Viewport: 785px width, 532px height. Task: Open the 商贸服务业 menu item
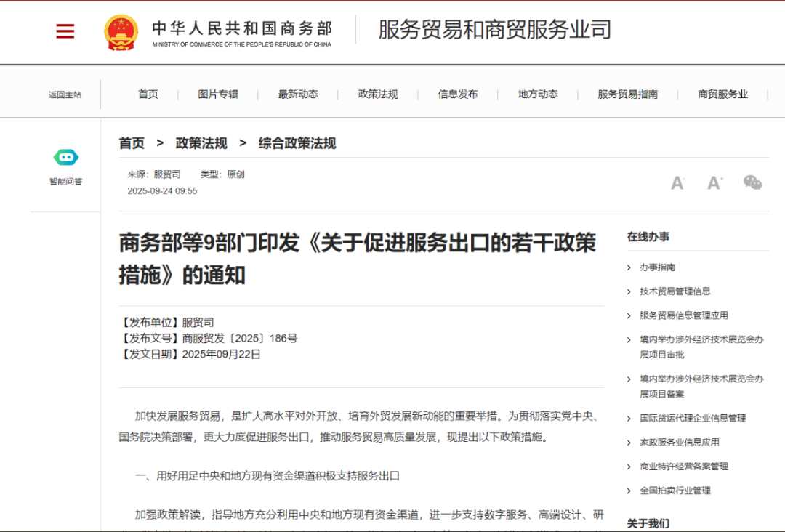pyautogui.click(x=722, y=93)
